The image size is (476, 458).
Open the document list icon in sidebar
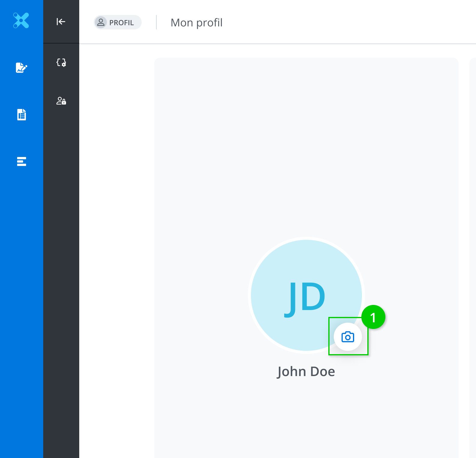click(x=22, y=115)
